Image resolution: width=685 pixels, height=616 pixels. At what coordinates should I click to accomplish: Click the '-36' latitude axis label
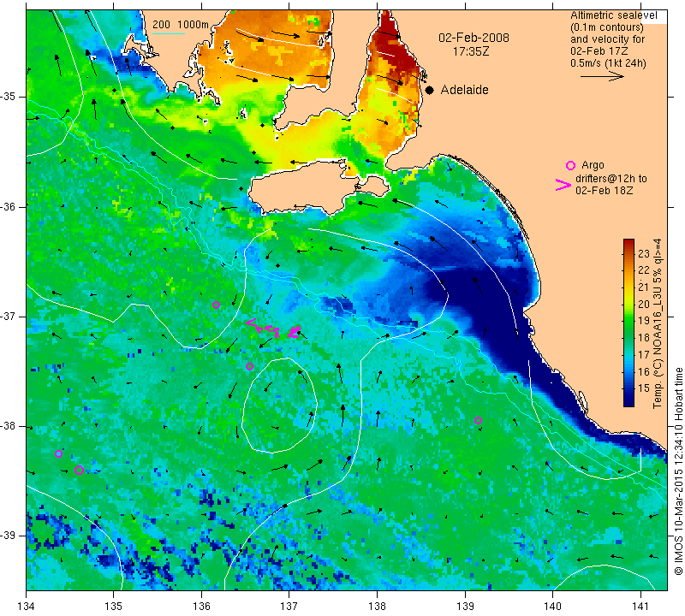point(9,206)
